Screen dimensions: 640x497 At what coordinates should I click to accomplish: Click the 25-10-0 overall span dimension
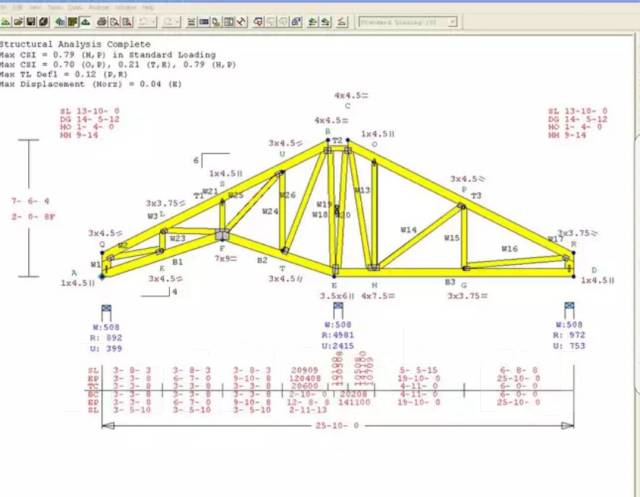click(338, 425)
